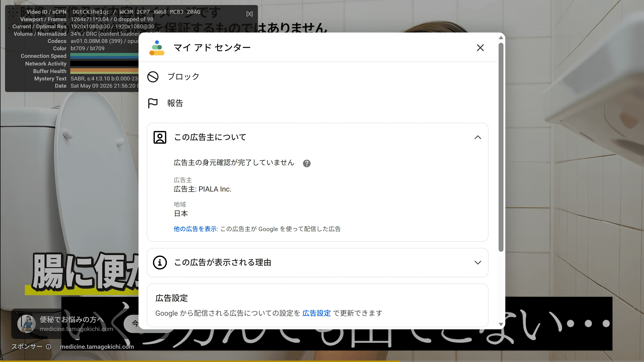Open the 他の広告を表示 link
The width and height of the screenshot is (644, 362).
(195, 229)
